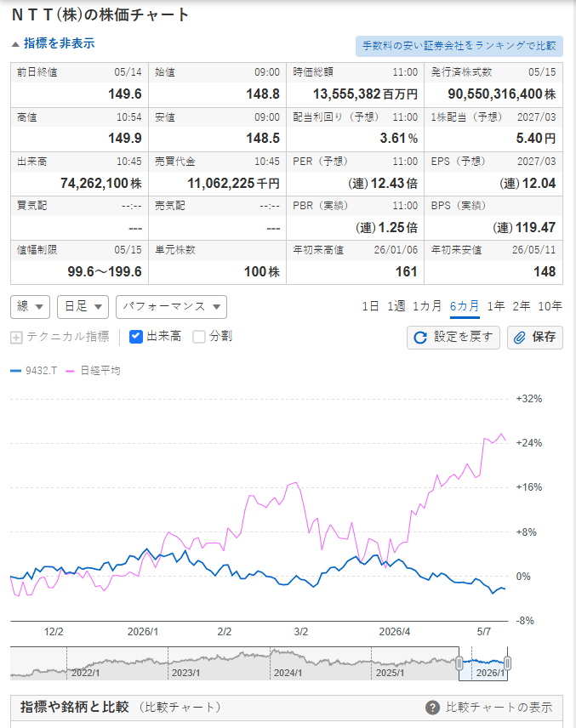The height and width of the screenshot is (728, 576).
Task: Click the 値幅制限 value 99.6～199.6
Action: coord(105,271)
